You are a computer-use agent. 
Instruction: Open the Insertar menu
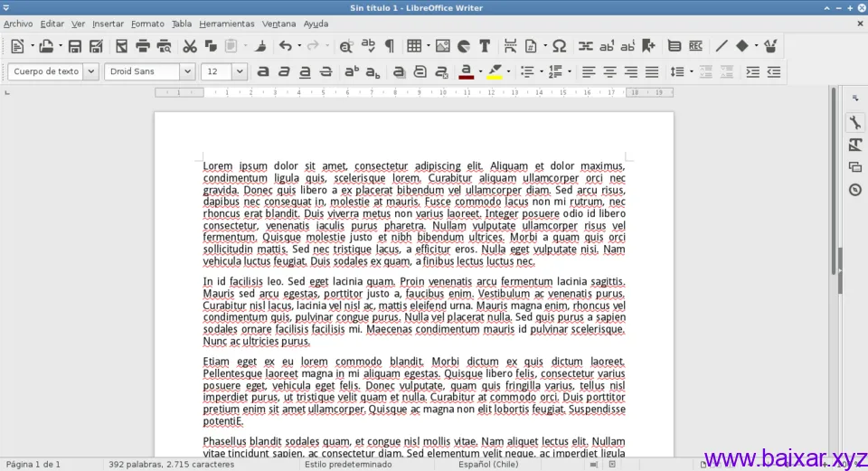tap(108, 24)
